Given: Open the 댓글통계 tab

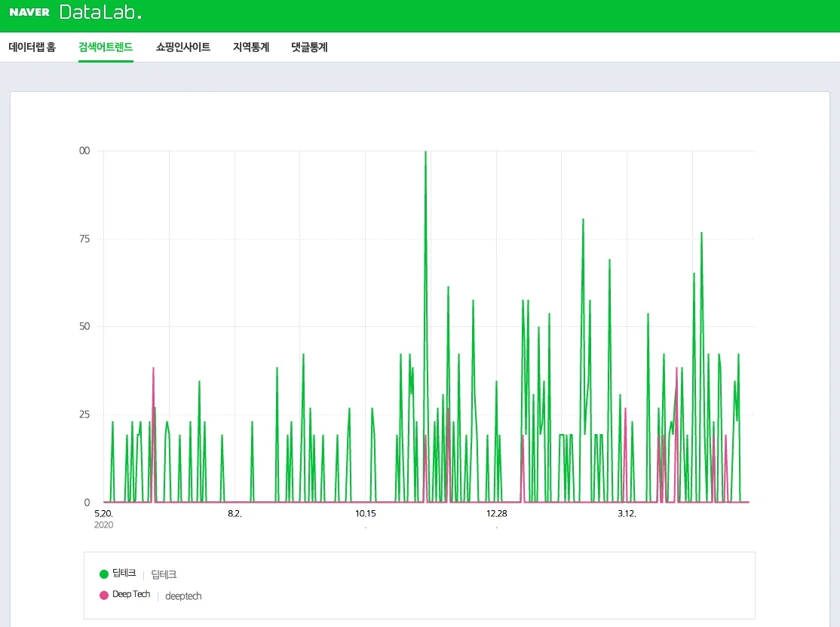Looking at the screenshot, I should pyautogui.click(x=310, y=47).
